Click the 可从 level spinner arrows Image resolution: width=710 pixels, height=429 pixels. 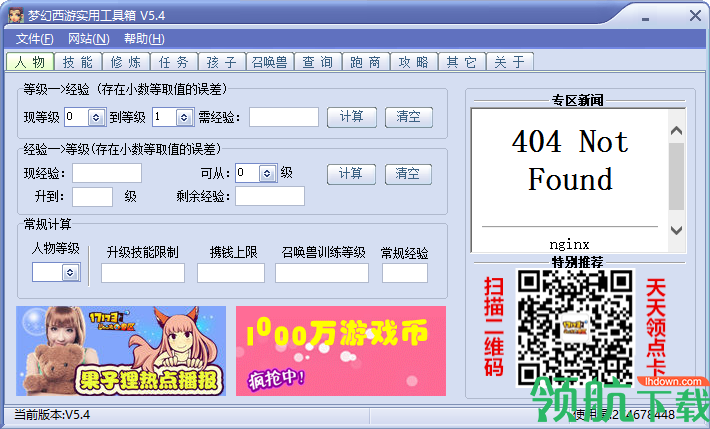click(267, 173)
